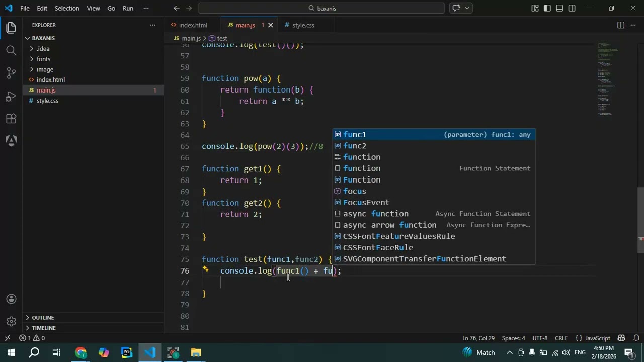The height and width of the screenshot is (362, 644).
Task: Change indentation via Spaces: 4
Action: pyautogui.click(x=513, y=338)
